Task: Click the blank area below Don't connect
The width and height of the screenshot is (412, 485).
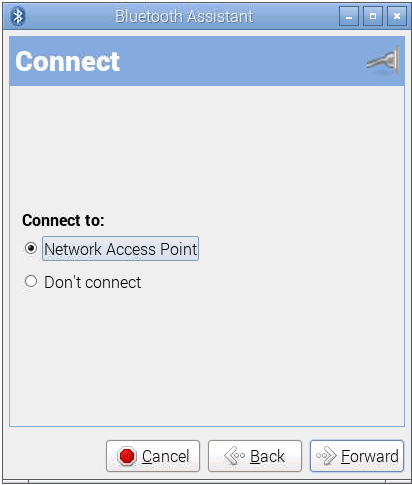Action: coord(207,357)
